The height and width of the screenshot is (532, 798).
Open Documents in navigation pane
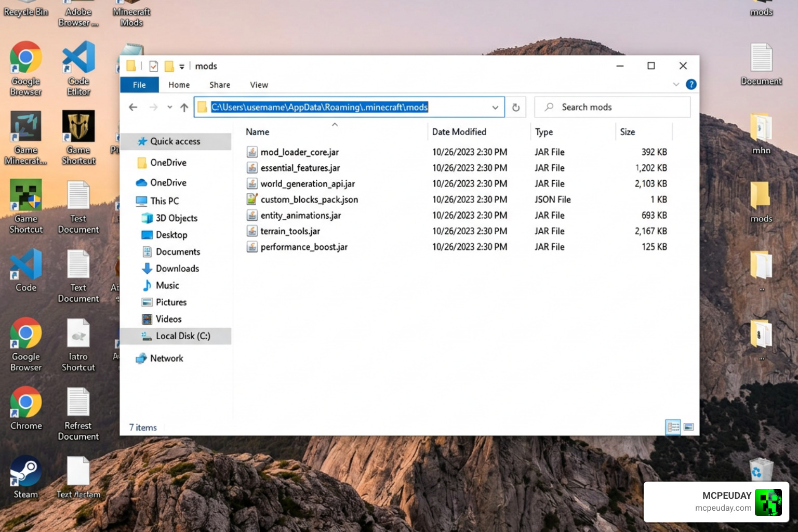(x=178, y=251)
